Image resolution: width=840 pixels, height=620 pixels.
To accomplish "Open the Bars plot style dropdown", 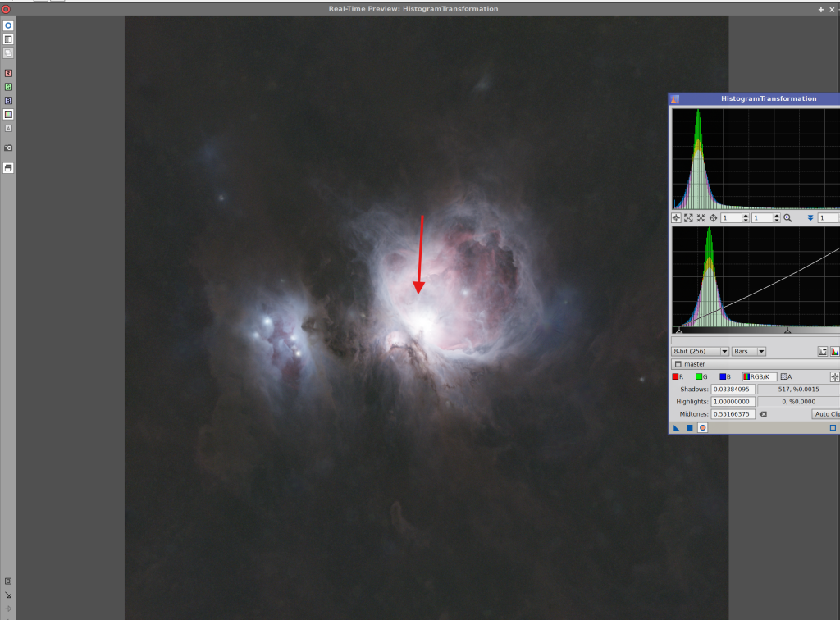I will pos(749,351).
